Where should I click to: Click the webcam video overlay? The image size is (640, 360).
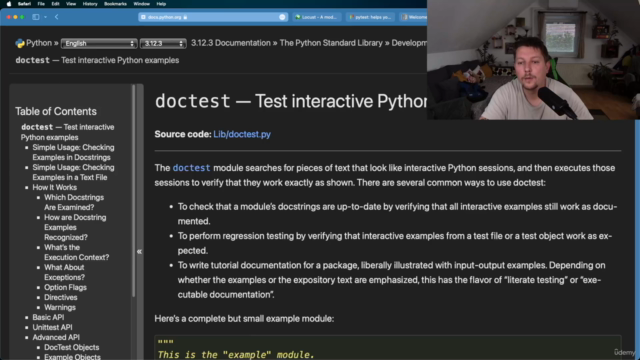533,60
